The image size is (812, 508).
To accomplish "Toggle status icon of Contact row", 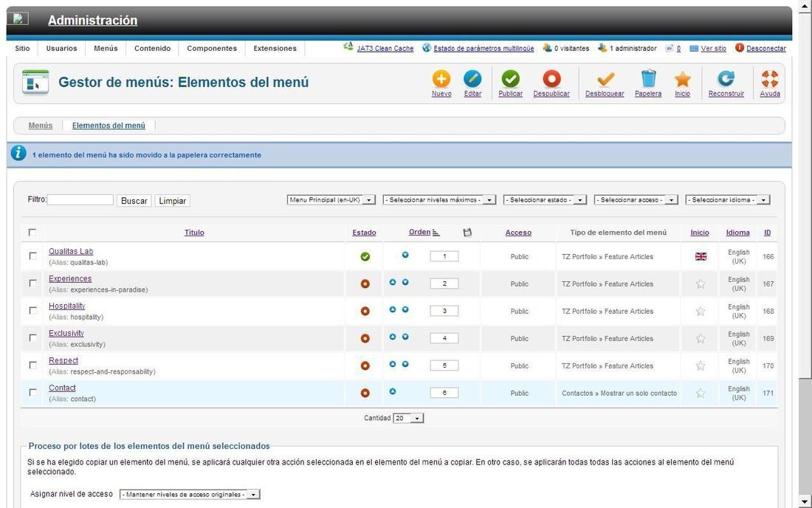I will [x=365, y=393].
